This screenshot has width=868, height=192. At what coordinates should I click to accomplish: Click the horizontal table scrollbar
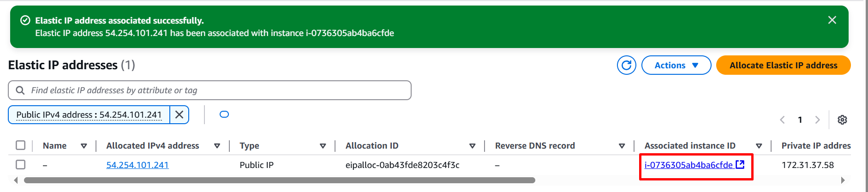pos(280,180)
